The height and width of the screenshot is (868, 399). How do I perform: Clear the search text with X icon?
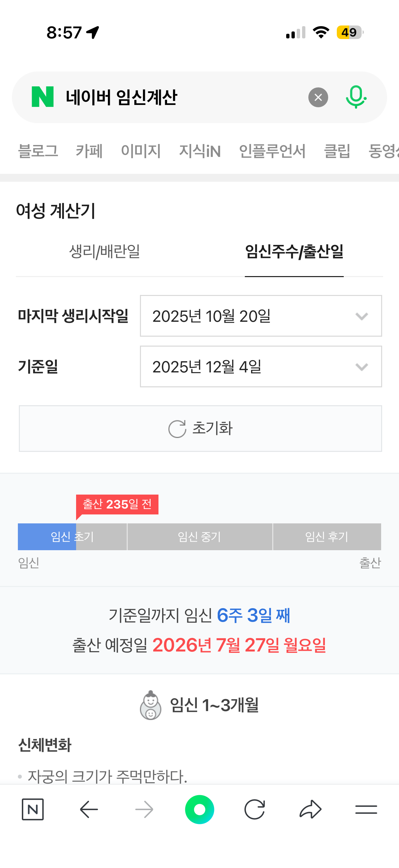tap(318, 97)
